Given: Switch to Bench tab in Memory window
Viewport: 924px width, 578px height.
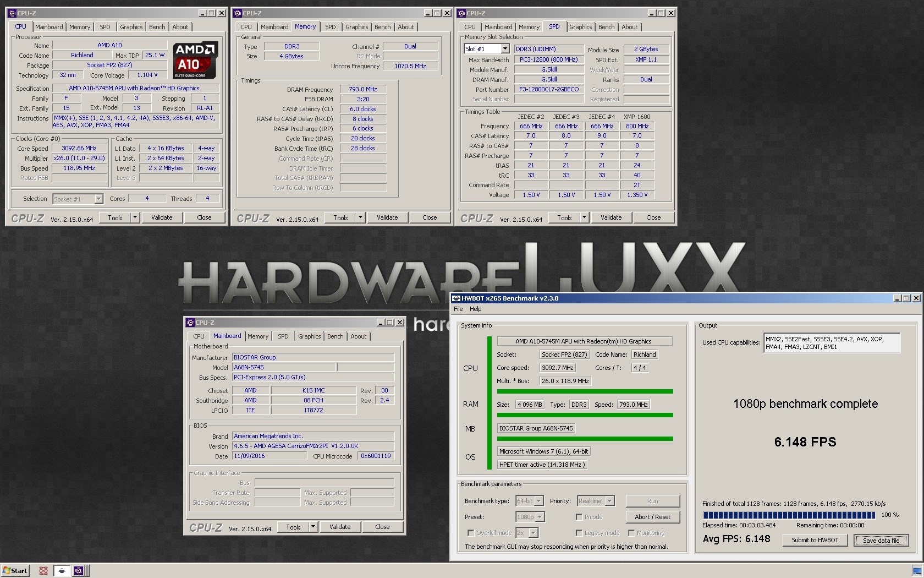Looking at the screenshot, I should click(x=383, y=27).
